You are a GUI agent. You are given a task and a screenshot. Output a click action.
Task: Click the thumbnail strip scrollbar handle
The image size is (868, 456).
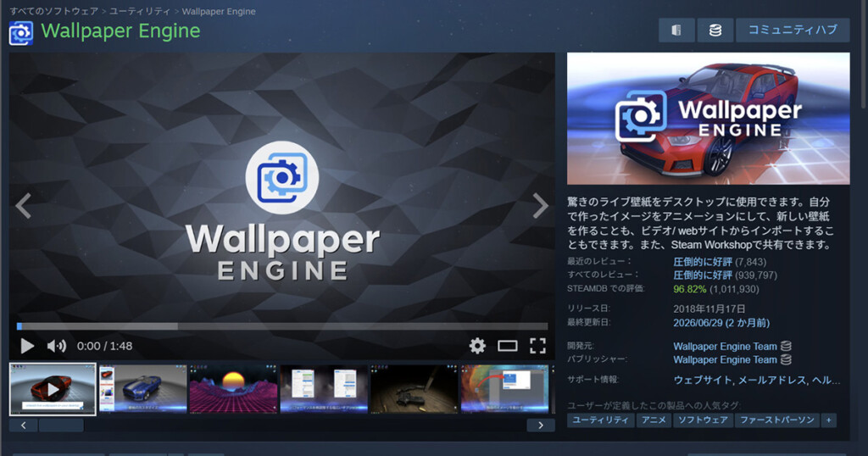click(61, 425)
